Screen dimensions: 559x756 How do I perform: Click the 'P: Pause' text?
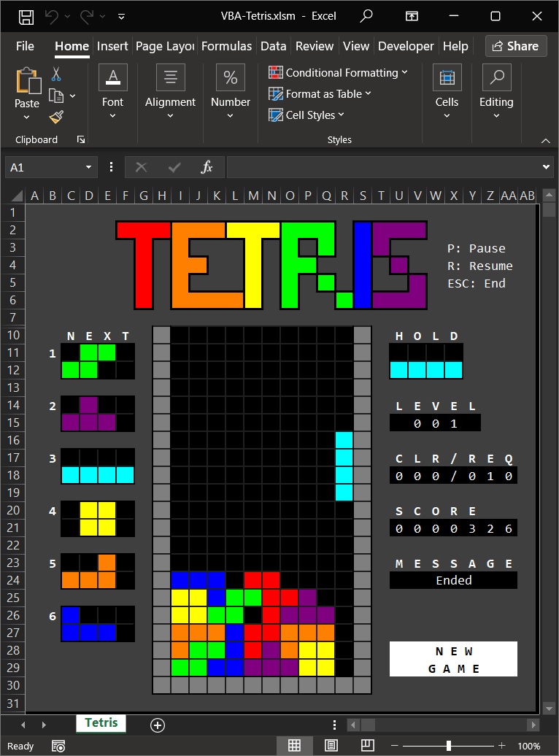point(476,249)
